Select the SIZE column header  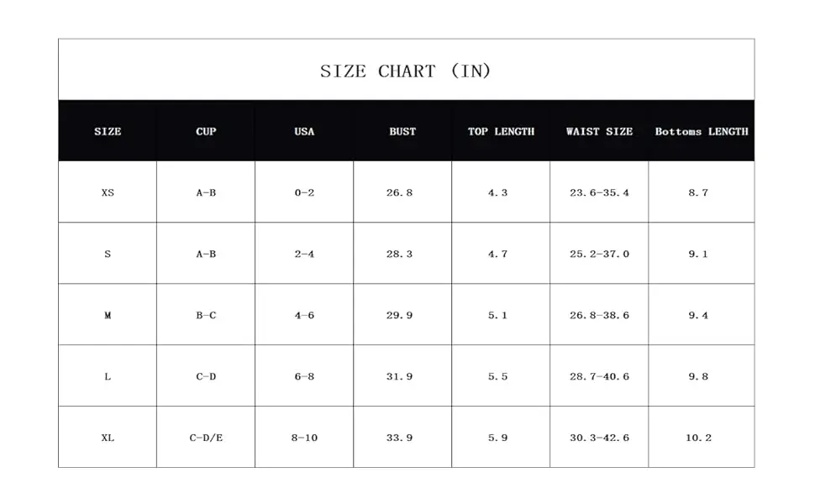pyautogui.click(x=108, y=131)
